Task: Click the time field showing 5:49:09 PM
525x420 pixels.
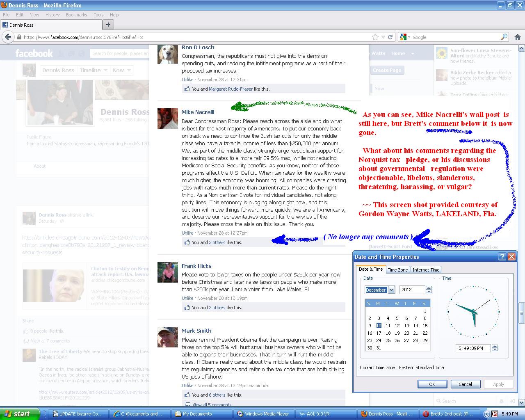Action: [x=473, y=348]
